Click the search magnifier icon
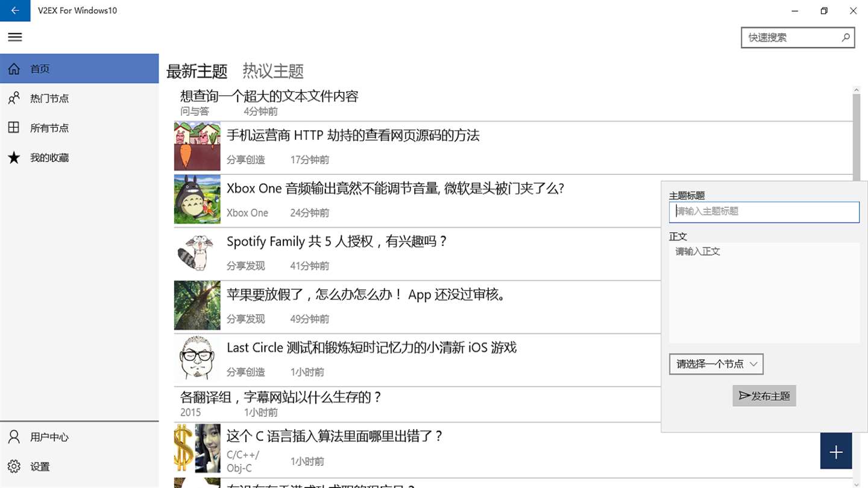This screenshot has height=488, width=868. [x=846, y=37]
